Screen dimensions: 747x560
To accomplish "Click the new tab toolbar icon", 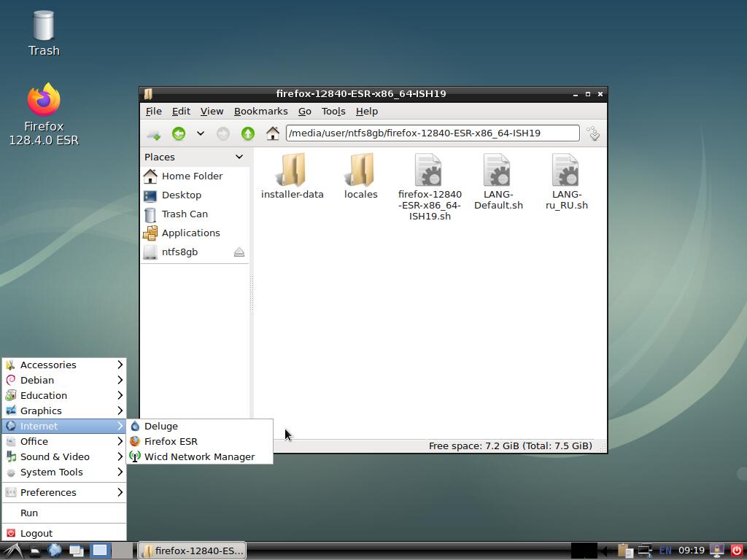I will tap(153, 134).
